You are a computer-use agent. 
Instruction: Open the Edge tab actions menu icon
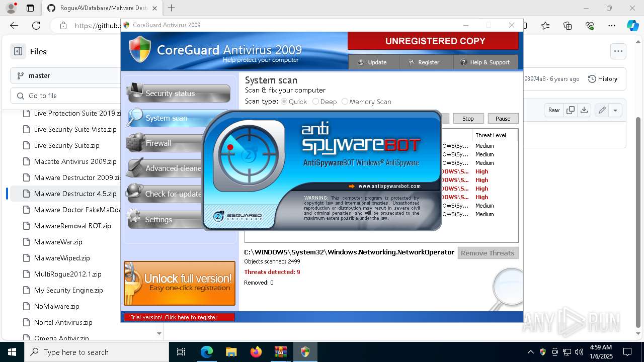point(30,8)
